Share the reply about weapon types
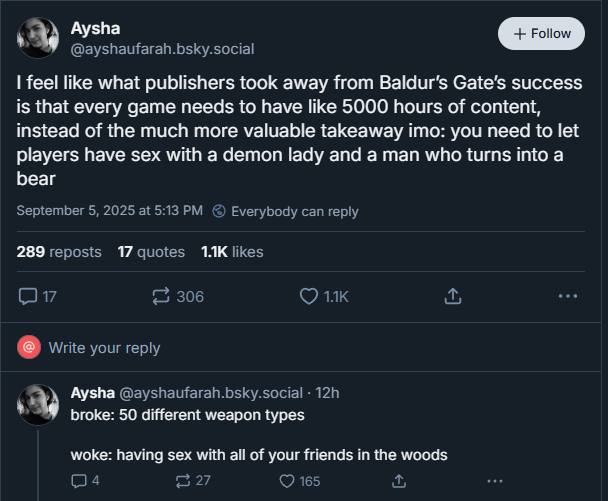The height and width of the screenshot is (501, 608). pos(399,481)
